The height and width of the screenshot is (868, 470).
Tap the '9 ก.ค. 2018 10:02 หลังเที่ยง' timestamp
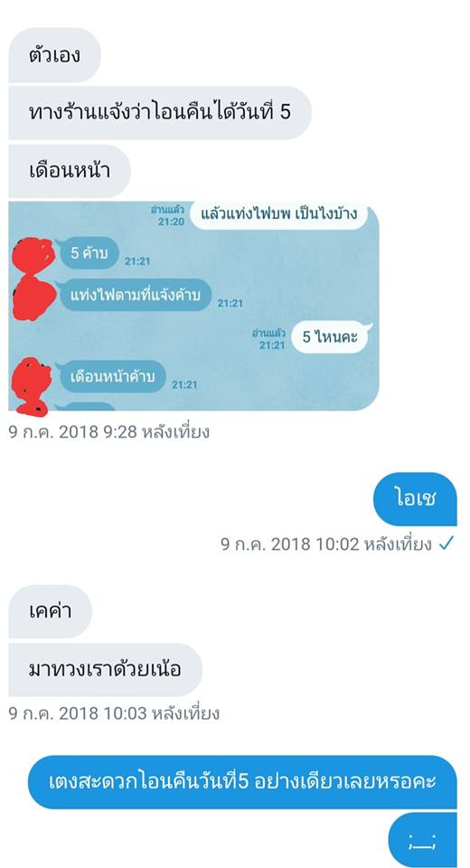click(325, 544)
